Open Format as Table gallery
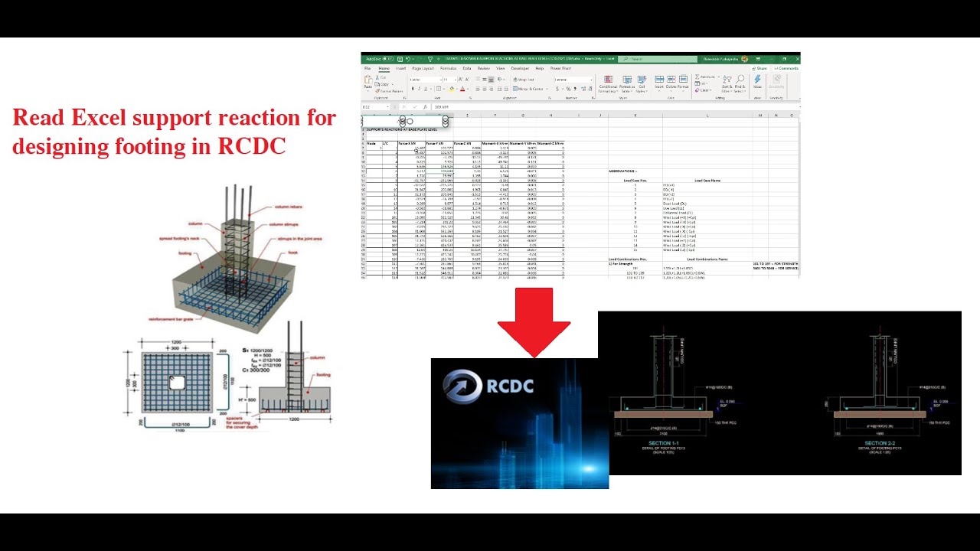 pyautogui.click(x=627, y=84)
